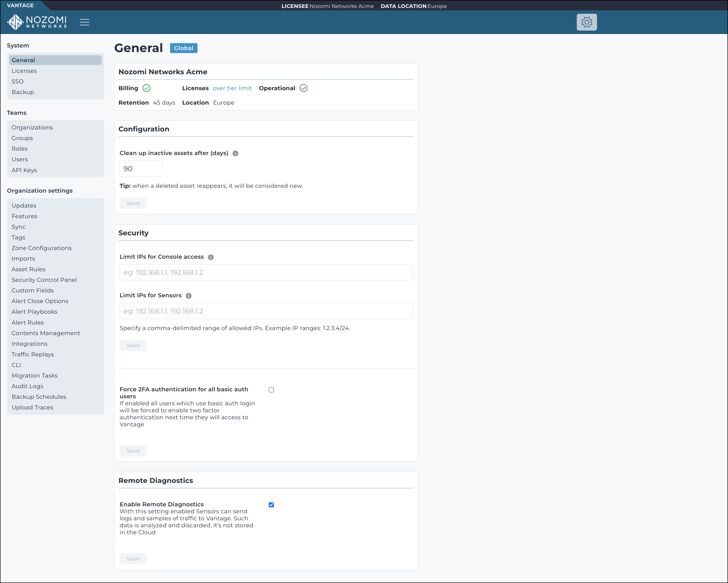Show info for Limit IPs for Sensors
The width and height of the screenshot is (728, 583).
point(188,296)
